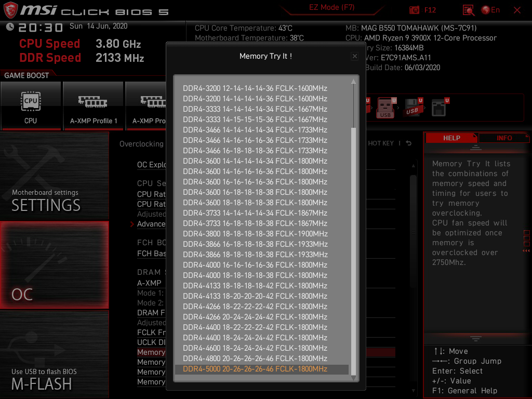Open the BIOS search magnifier icon
This screenshot has width=532, height=399.
tap(469, 10)
